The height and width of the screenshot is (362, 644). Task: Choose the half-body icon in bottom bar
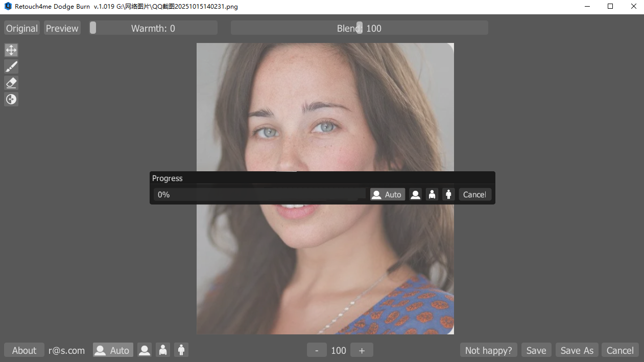tap(163, 350)
